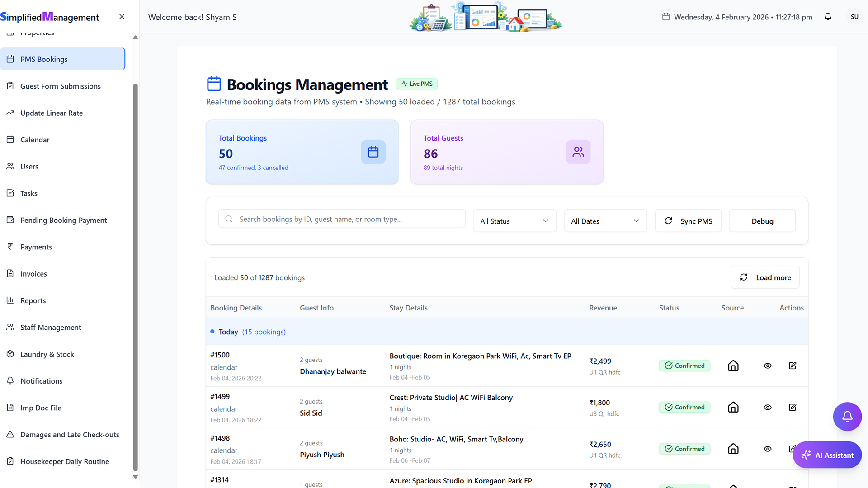Click the Load more button

pos(765,277)
